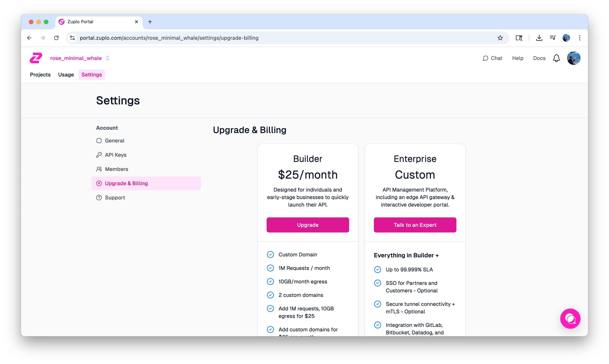Click the browser downloads icon
This screenshot has width=609, height=364.
pos(539,38)
